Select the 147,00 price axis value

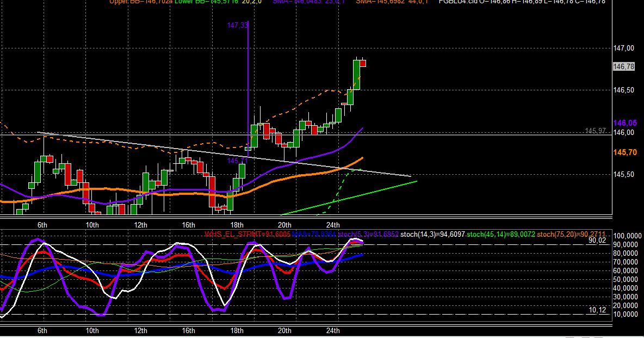click(623, 48)
